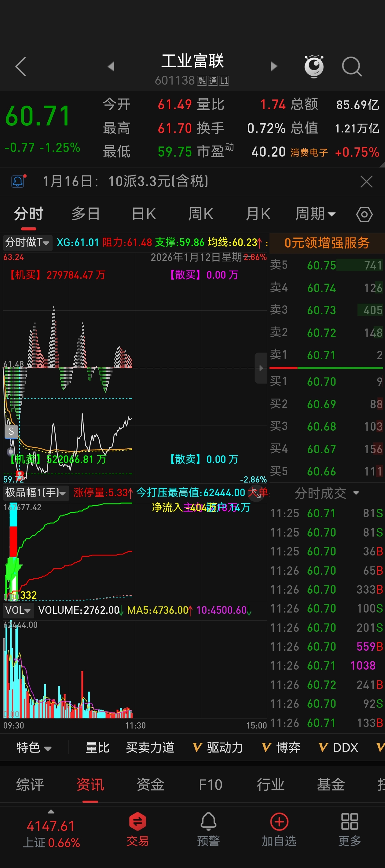The image size is (385, 868).
Task: Close the 10派3.3元 dividend notice
Action: [366, 182]
